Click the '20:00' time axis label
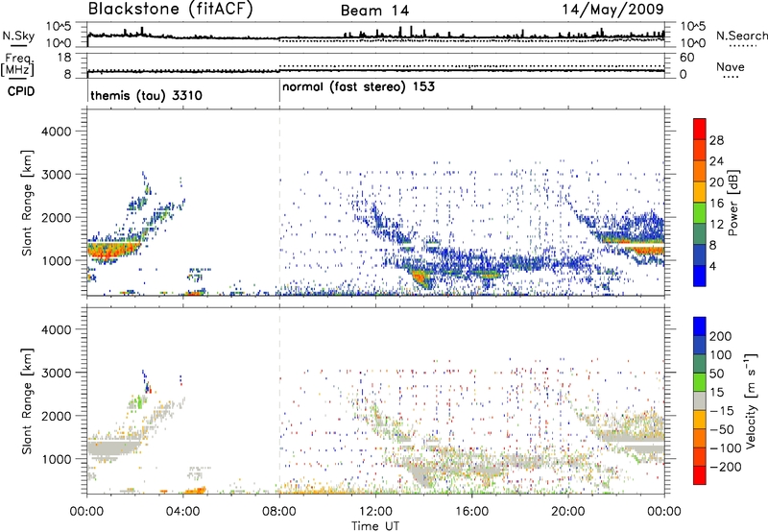 coord(567,512)
